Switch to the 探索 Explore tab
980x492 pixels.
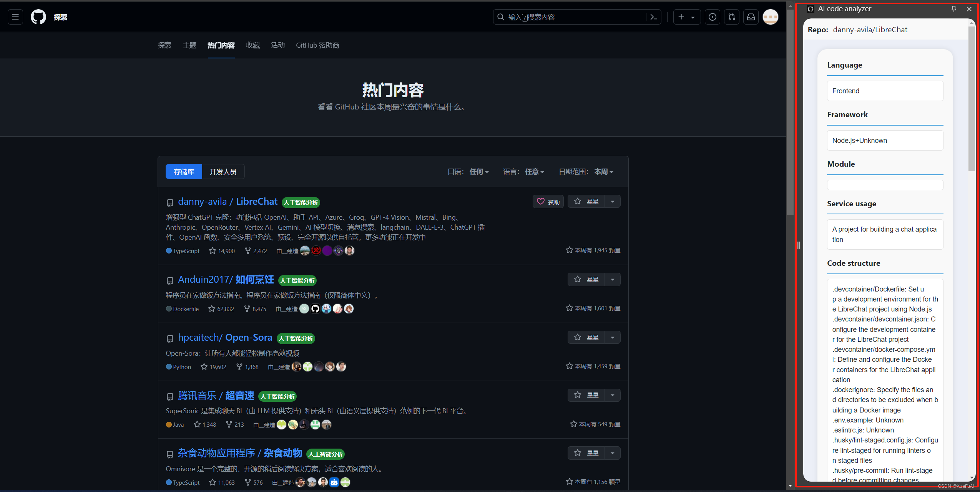coord(164,45)
